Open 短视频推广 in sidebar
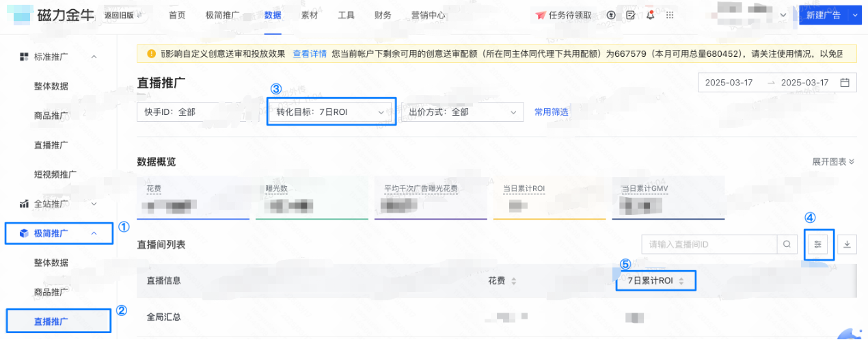The height and width of the screenshot is (342, 868). click(x=55, y=174)
